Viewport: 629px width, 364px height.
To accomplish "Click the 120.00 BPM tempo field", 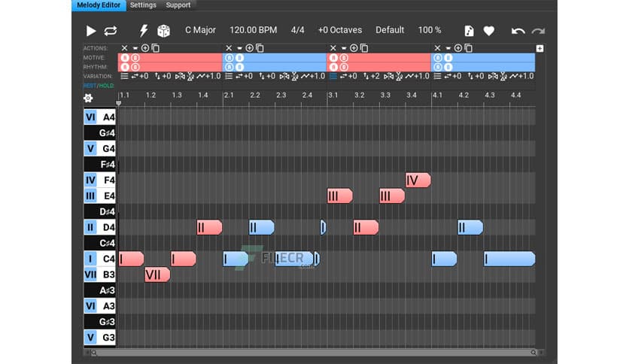I will (x=253, y=30).
